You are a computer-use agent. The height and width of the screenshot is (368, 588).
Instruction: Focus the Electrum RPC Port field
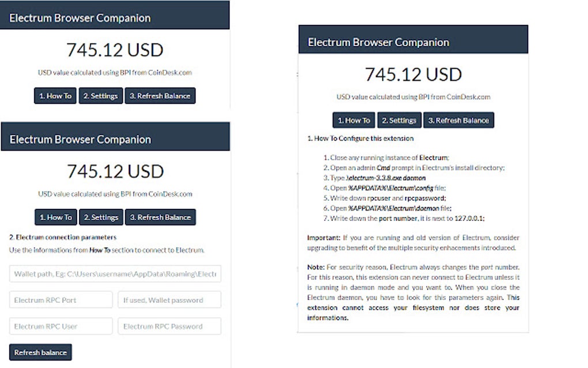[x=61, y=299]
